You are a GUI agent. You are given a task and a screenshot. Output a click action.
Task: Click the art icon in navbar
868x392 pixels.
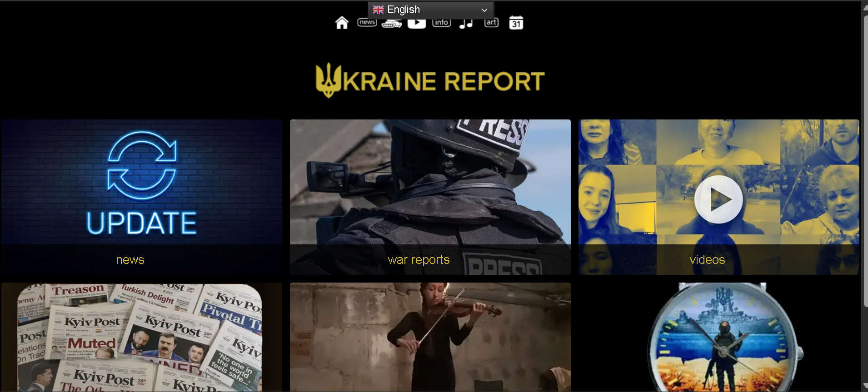(x=491, y=23)
